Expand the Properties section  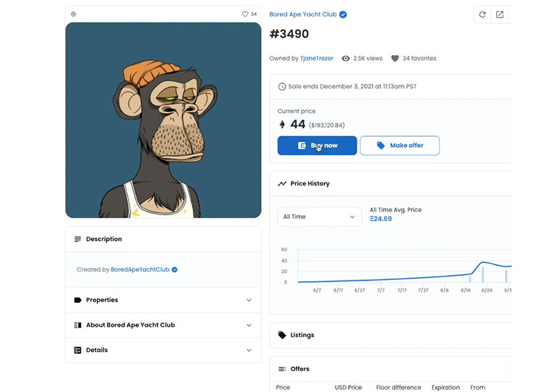coord(163,300)
